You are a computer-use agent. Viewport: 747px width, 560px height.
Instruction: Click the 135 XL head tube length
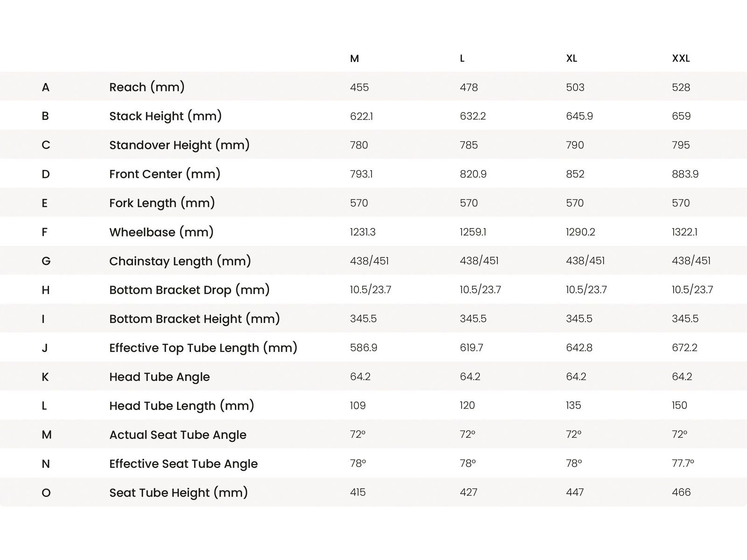pyautogui.click(x=573, y=406)
